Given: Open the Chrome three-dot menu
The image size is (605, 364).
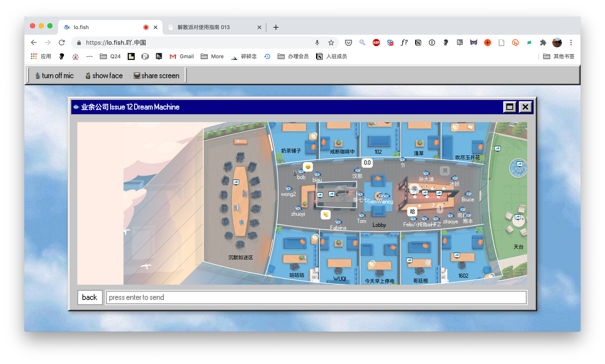Looking at the screenshot, I should tap(571, 43).
